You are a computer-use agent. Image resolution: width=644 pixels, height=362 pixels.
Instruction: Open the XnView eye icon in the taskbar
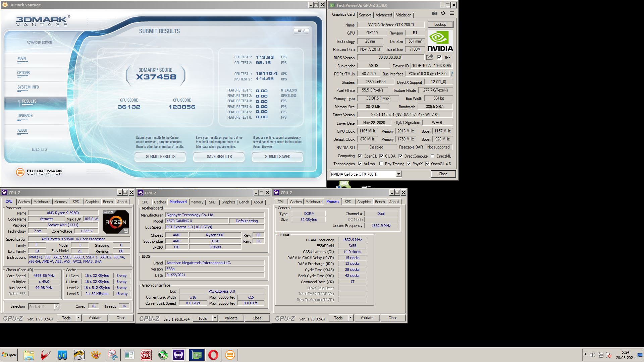point(96,355)
